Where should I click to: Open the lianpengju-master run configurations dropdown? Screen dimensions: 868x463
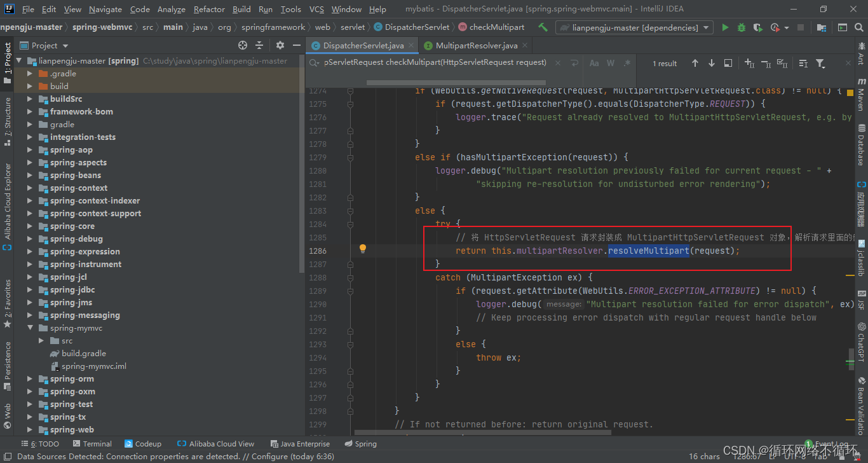[705, 27]
